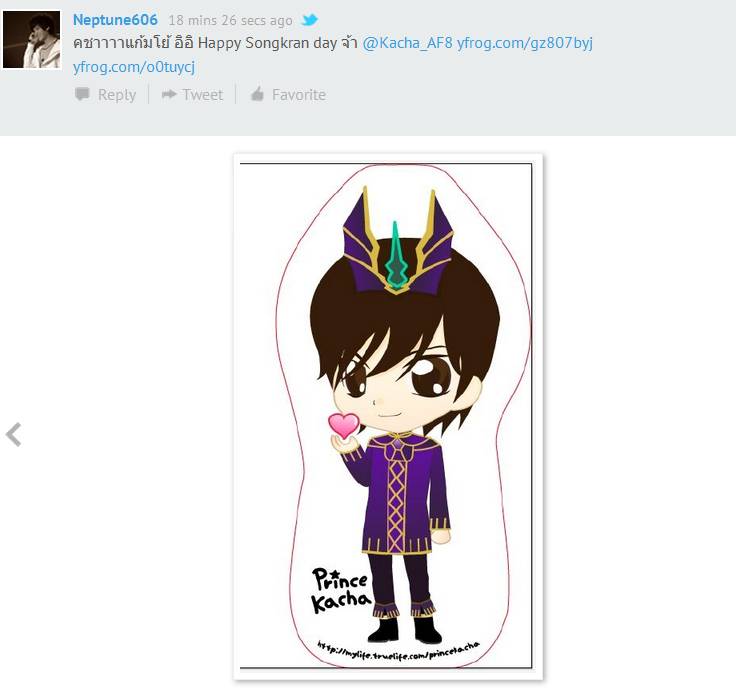Click the mylife.truelife.com URL in the image

[x=399, y=650]
